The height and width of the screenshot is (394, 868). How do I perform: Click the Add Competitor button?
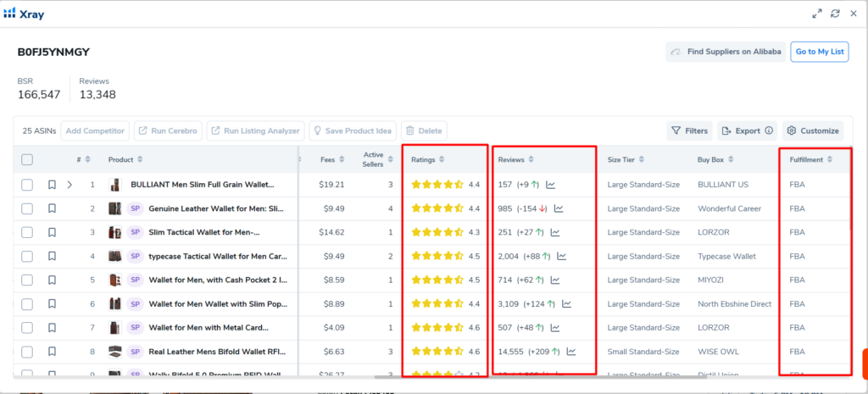(95, 131)
